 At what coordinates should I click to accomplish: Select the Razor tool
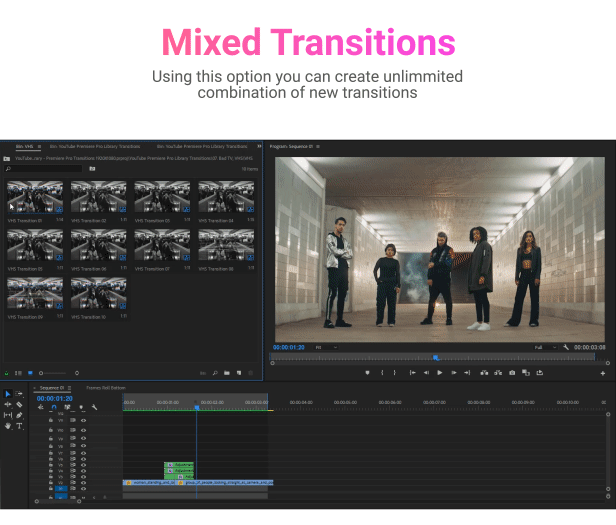click(x=19, y=404)
